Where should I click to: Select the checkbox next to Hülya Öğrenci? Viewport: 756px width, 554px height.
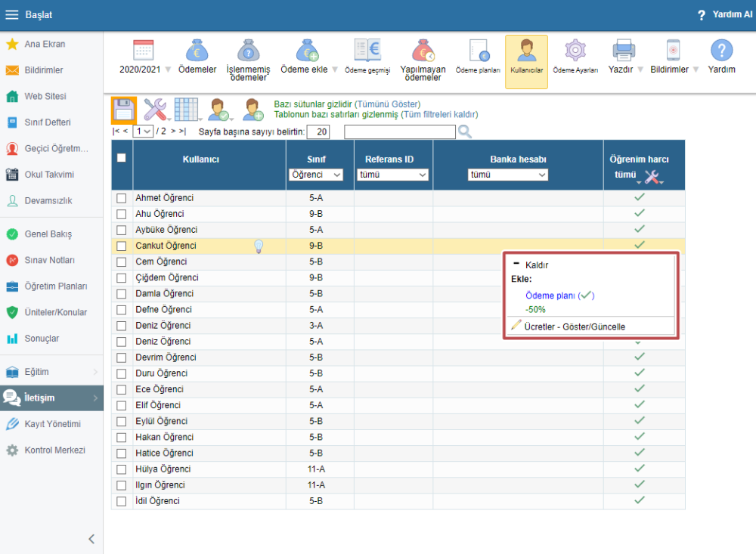122,469
